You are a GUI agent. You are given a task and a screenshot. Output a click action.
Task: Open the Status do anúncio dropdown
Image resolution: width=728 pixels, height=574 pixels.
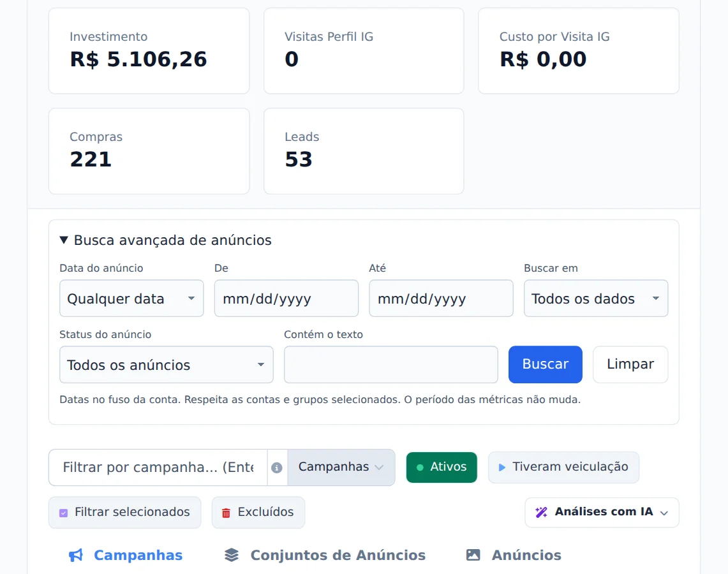pyautogui.click(x=167, y=365)
